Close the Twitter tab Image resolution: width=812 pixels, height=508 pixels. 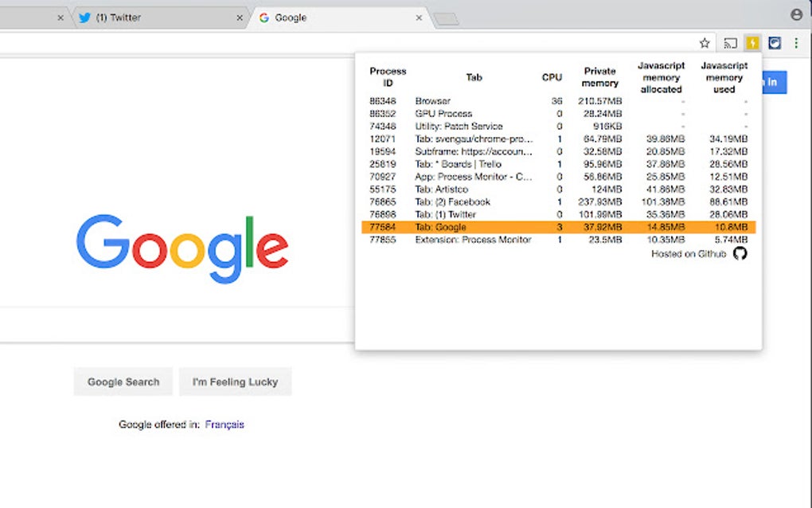(240, 18)
